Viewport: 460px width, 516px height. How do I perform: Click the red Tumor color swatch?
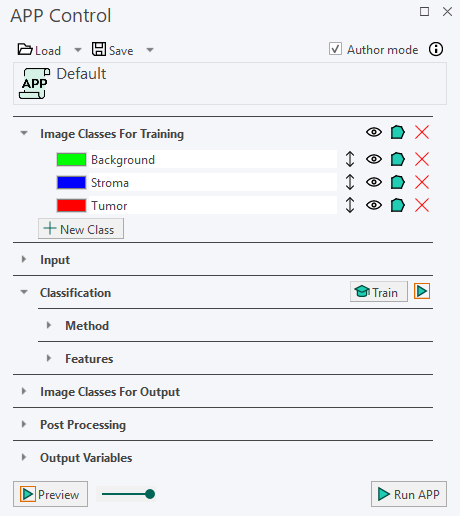pos(71,205)
